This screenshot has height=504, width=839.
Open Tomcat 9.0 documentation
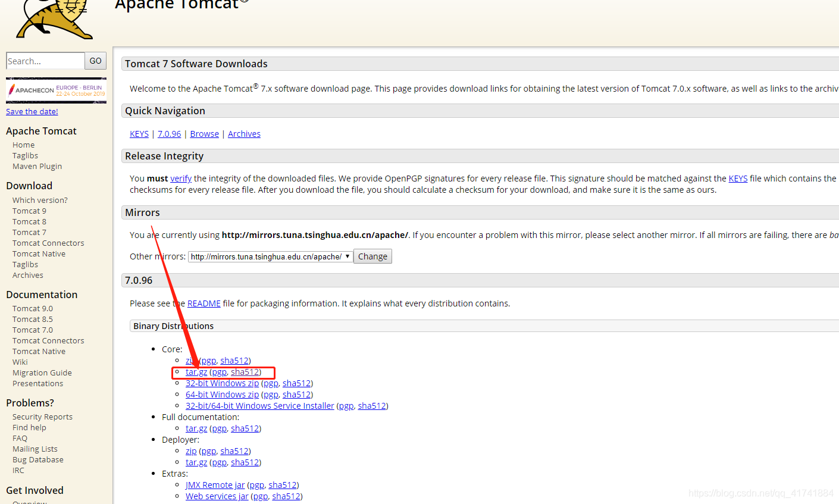33,308
